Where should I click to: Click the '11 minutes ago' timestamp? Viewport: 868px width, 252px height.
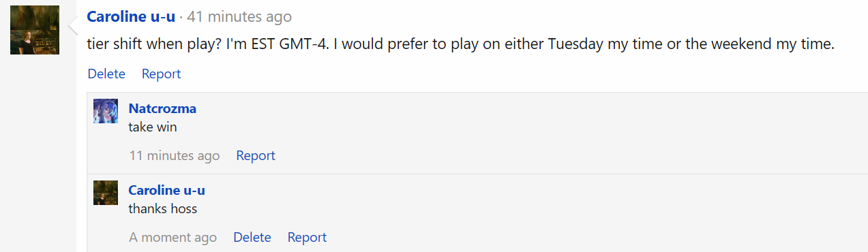[x=175, y=156]
